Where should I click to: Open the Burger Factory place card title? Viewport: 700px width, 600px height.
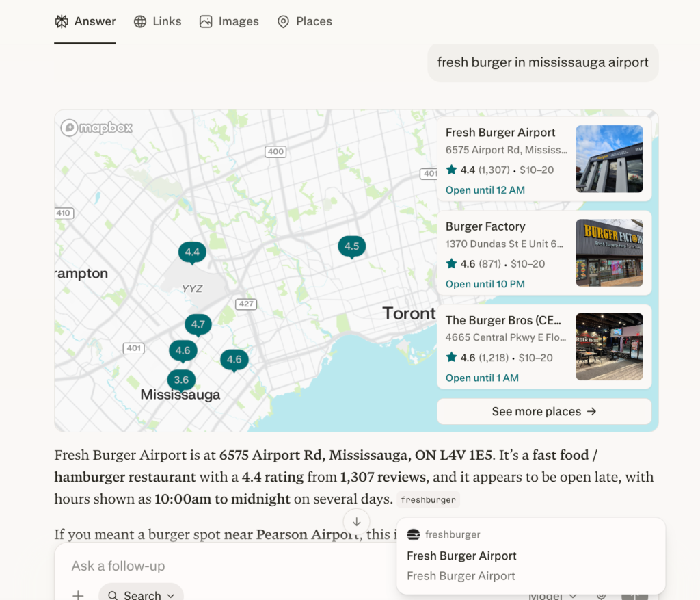(485, 226)
